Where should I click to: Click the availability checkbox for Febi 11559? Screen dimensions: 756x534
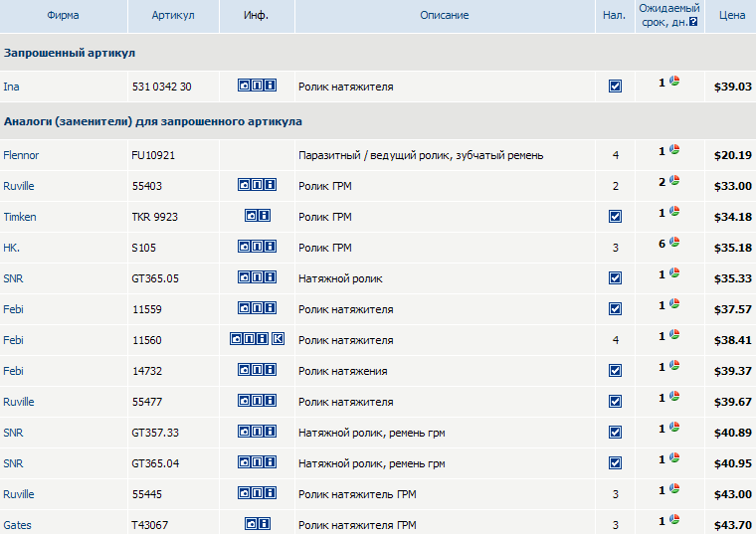point(615,309)
